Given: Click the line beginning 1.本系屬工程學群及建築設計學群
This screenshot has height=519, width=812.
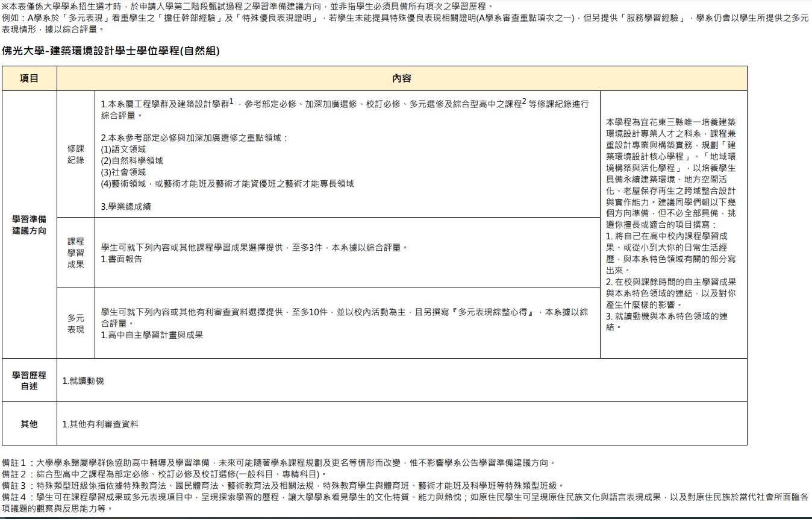Looking at the screenshot, I should (x=345, y=109).
